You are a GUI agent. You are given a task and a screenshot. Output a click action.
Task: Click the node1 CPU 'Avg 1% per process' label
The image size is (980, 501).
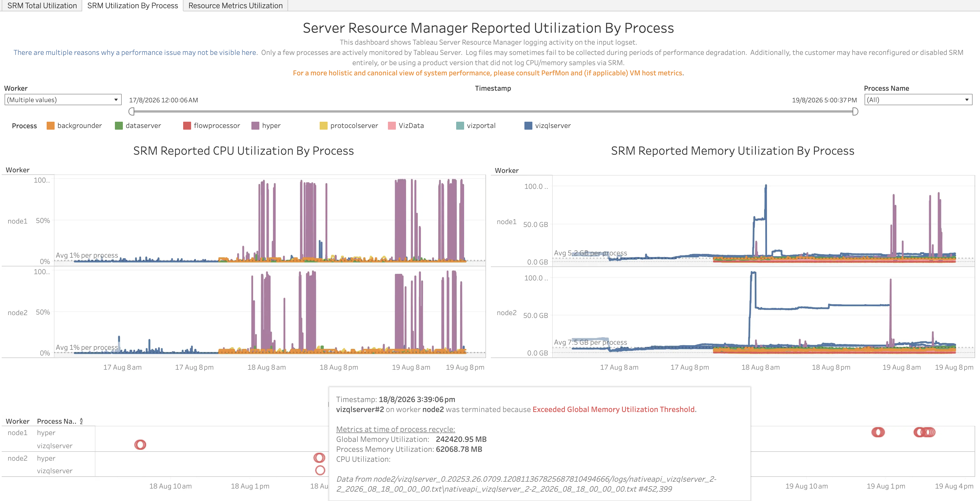(x=87, y=255)
